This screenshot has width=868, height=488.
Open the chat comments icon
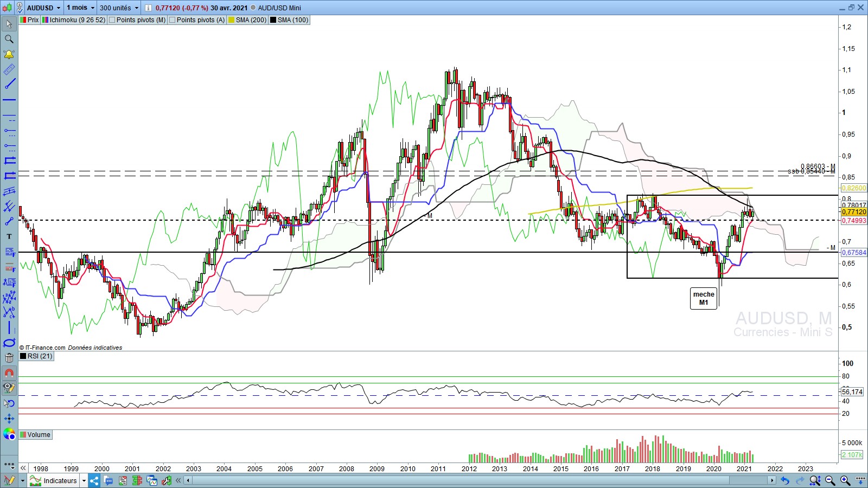coord(108,480)
